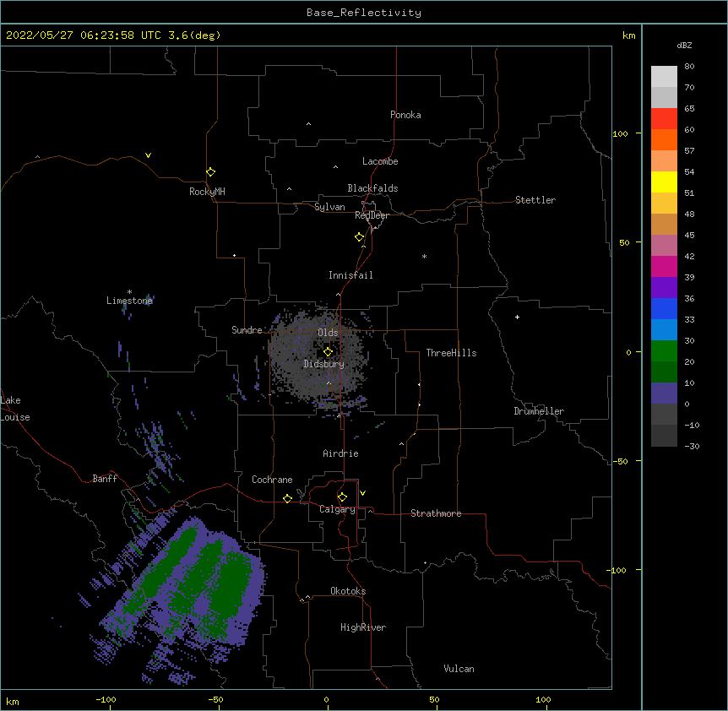Click the Olds city label
The height and width of the screenshot is (711, 728).
[328, 333]
